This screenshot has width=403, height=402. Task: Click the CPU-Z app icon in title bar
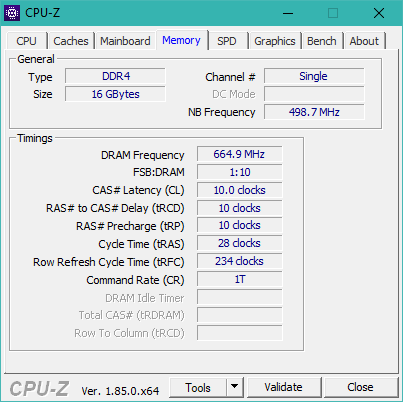12,13
